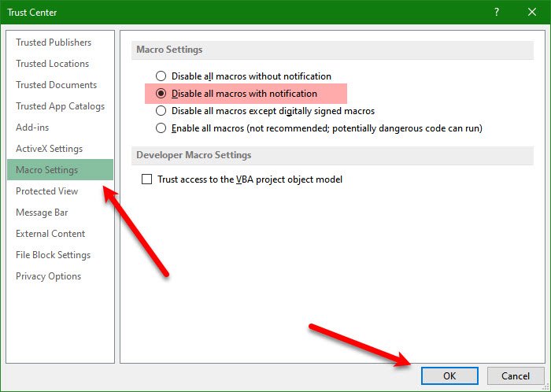Select the Macro Settings category

[x=60, y=170]
